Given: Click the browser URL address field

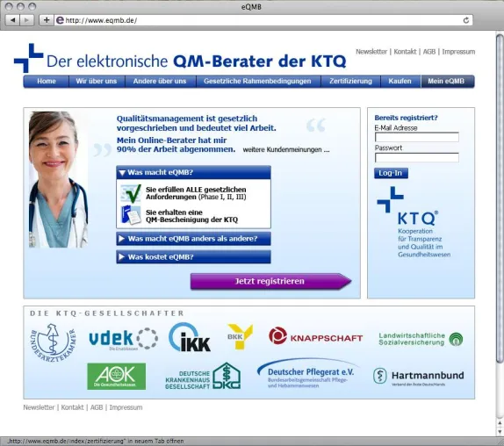Looking at the screenshot, I should [x=263, y=20].
